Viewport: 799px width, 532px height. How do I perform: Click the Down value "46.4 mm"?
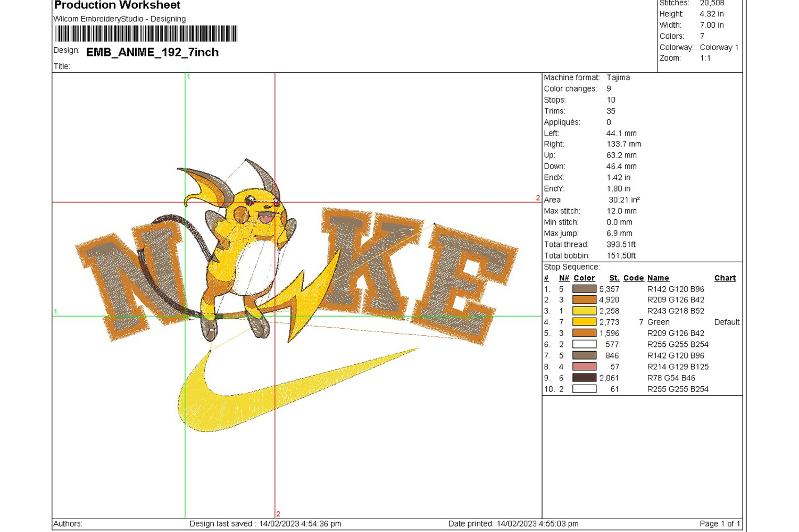(x=621, y=167)
